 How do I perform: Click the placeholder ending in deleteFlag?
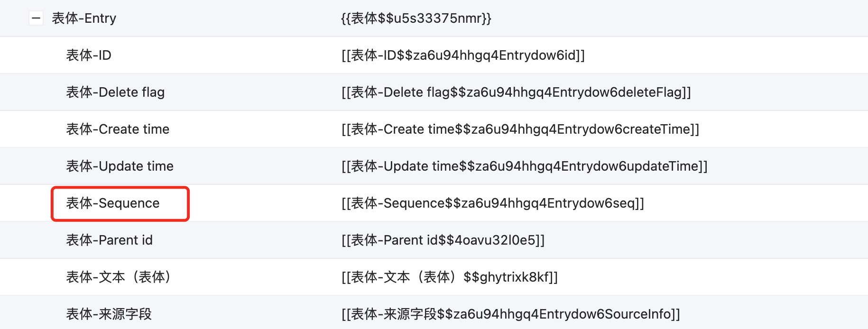[x=516, y=92]
